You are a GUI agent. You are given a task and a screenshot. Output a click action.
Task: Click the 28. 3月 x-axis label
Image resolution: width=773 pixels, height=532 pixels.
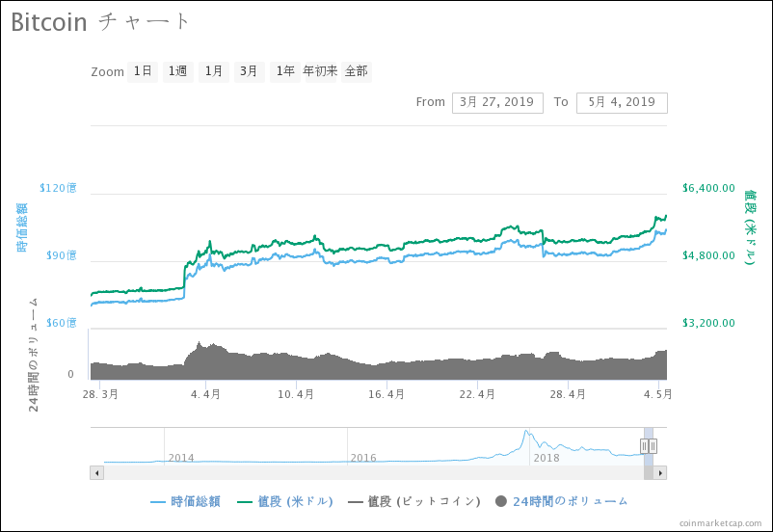[x=100, y=394]
